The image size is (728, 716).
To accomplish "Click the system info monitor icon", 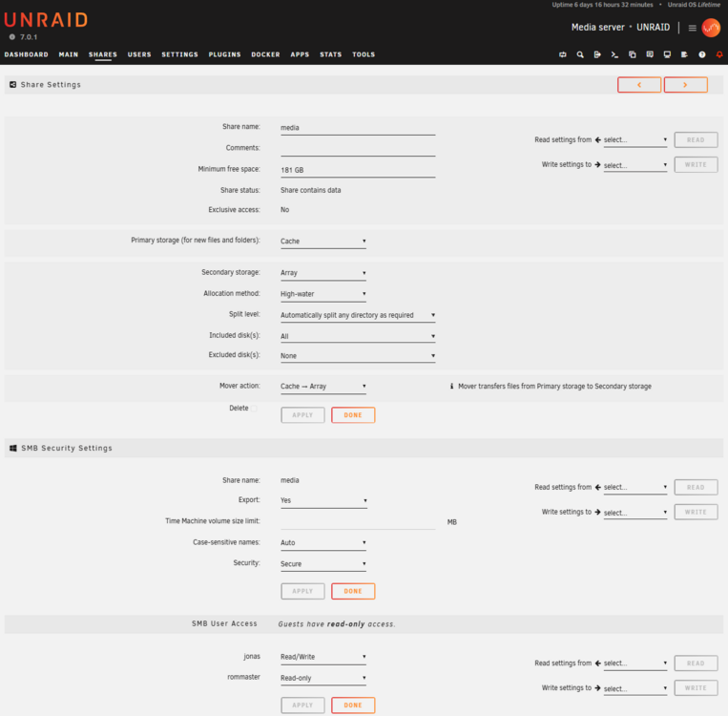I will [667, 54].
